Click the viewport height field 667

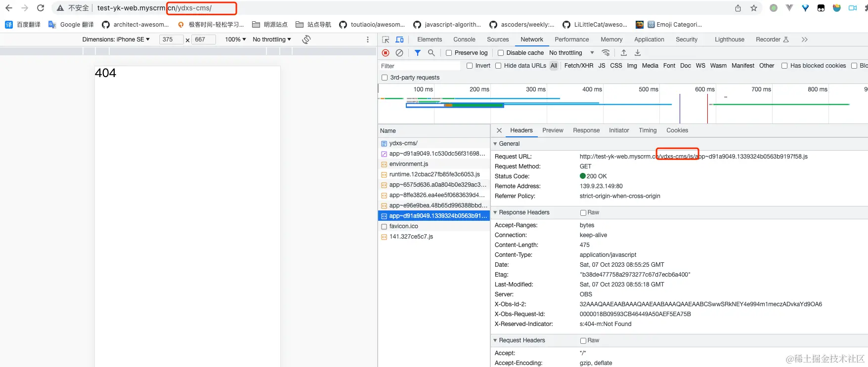[204, 40]
